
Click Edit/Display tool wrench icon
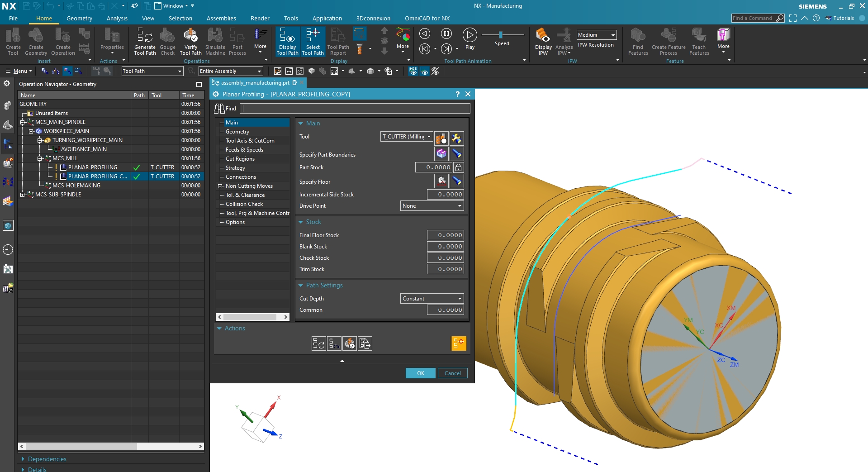(x=456, y=138)
